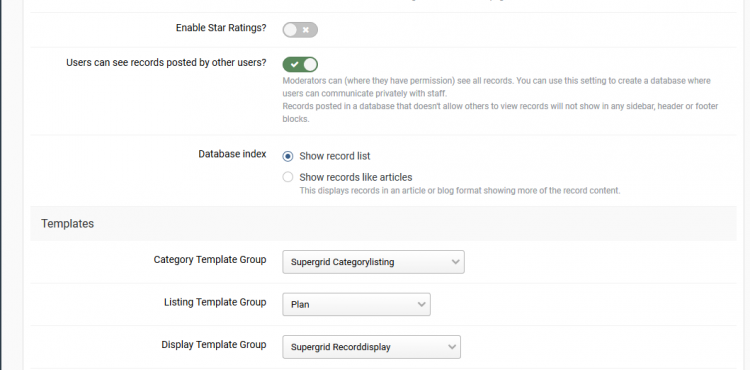Choose the Show records like articles radio
750x370 pixels.
287,177
